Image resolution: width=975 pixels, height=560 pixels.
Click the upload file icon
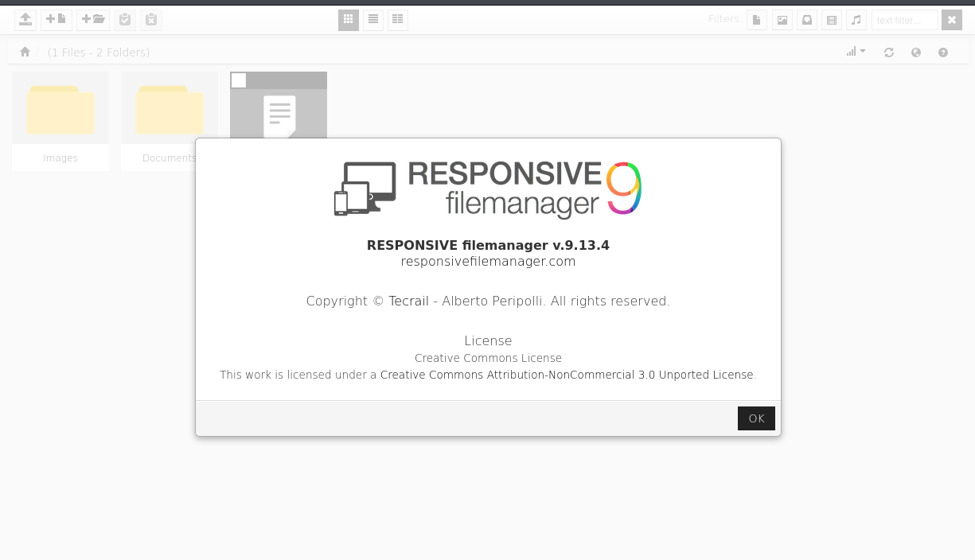pyautogui.click(x=25, y=20)
